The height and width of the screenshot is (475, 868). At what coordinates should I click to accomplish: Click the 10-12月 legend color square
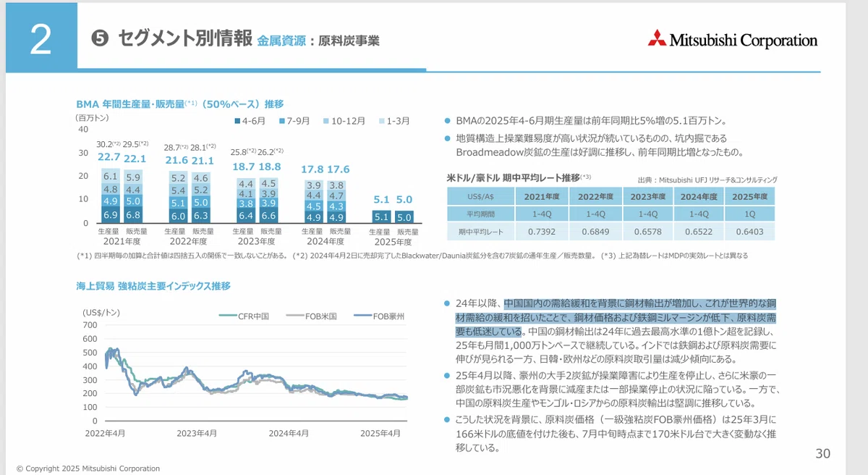point(326,120)
